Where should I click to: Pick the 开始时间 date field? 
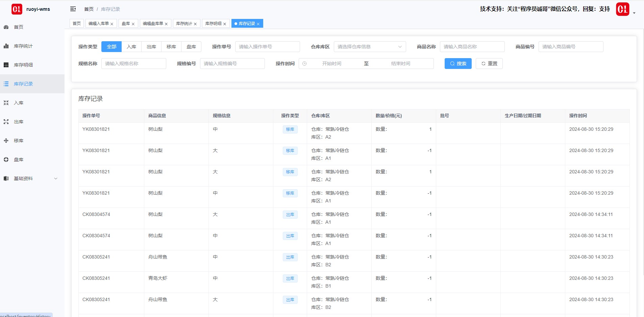[331, 64]
